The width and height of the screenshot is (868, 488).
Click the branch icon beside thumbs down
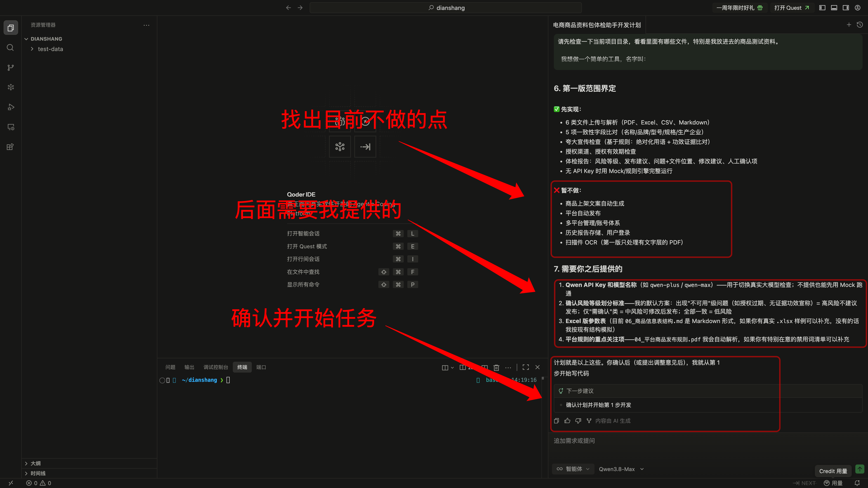coord(589,421)
